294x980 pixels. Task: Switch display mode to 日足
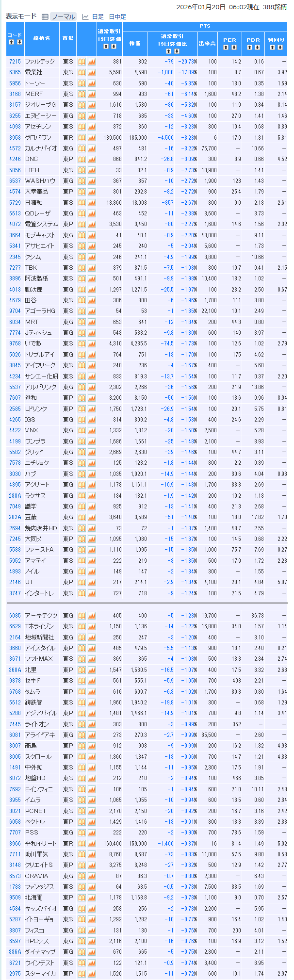(98, 17)
